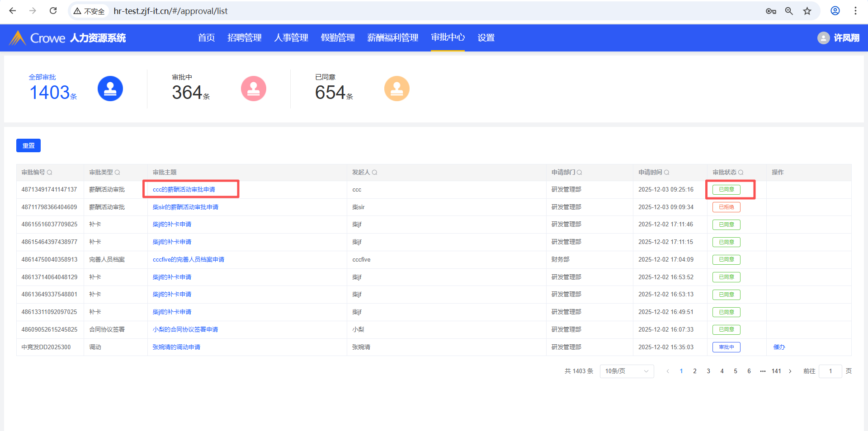Click the 财务部 department cell
The image size is (868, 431).
click(561, 260)
